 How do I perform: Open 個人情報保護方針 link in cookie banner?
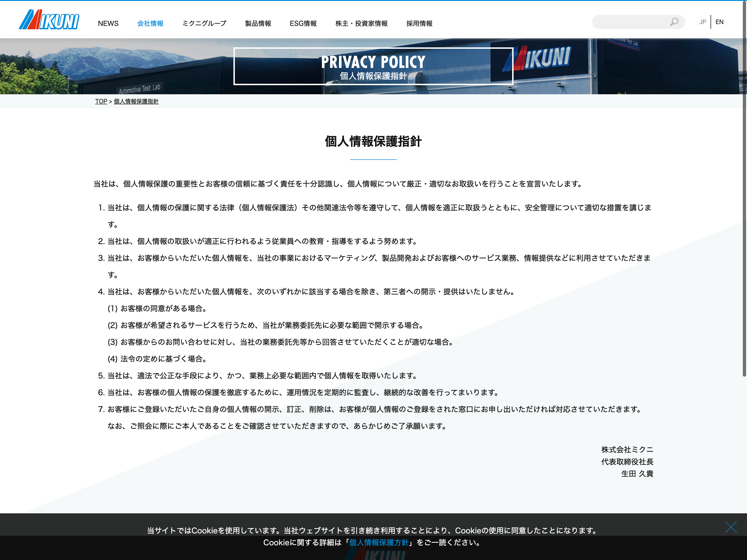[x=379, y=542]
